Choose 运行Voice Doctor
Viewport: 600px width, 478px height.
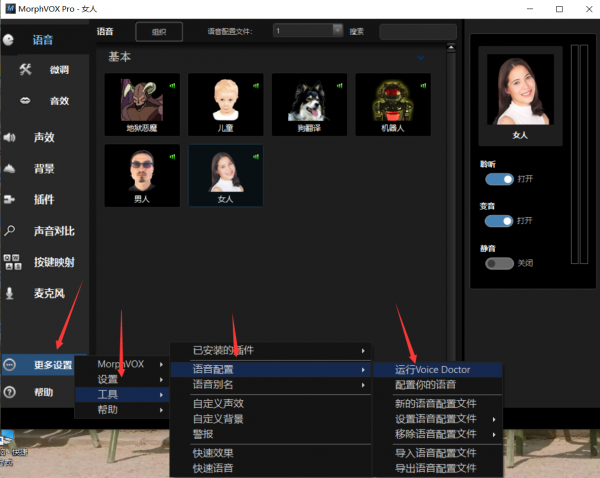pos(437,370)
